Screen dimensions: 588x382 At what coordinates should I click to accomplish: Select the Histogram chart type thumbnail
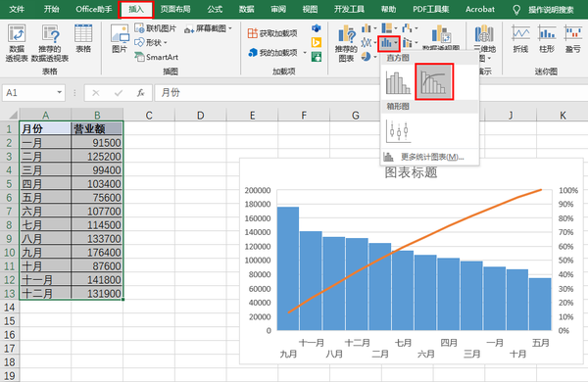pos(398,82)
